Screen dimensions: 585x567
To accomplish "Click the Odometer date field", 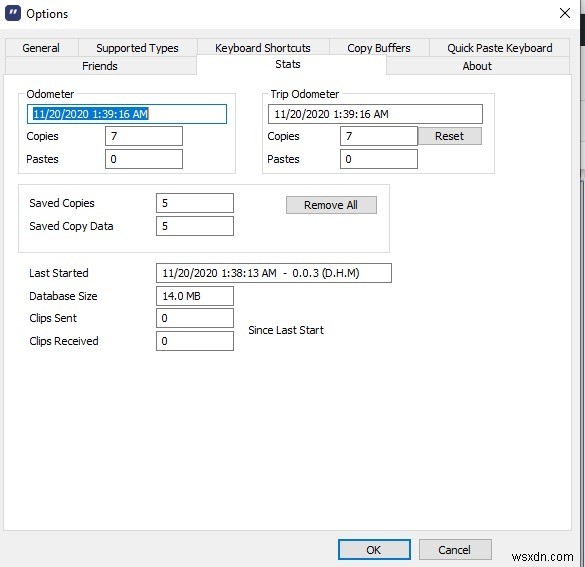I will 127,114.
